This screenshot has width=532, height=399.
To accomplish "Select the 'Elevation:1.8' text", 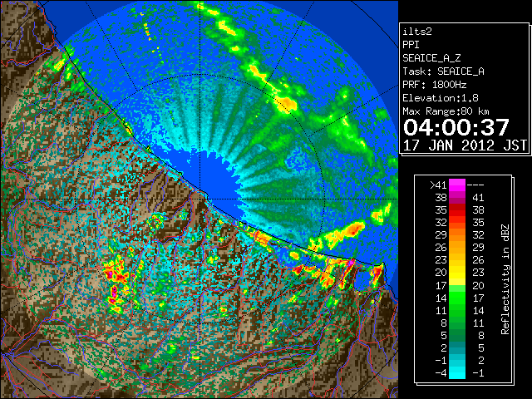I will point(441,98).
